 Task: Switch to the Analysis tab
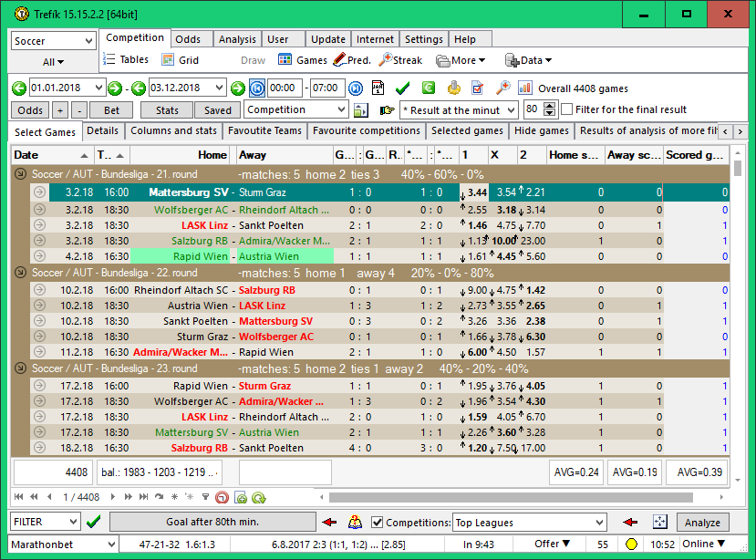pos(237,39)
